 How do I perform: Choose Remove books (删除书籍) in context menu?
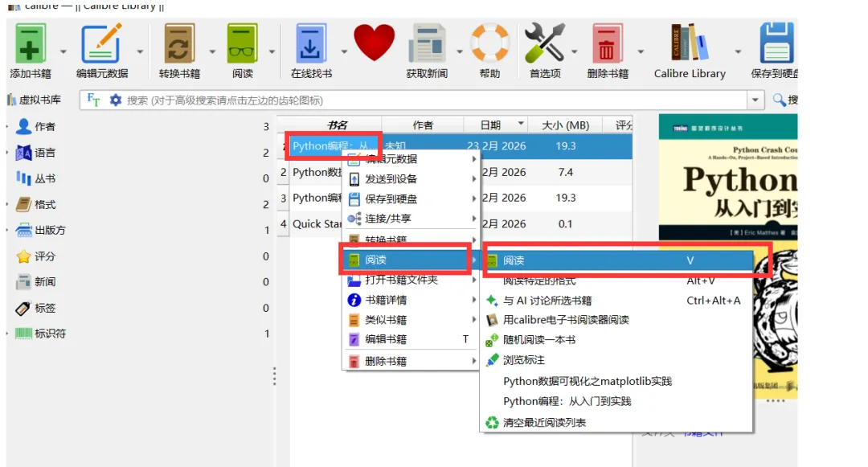click(411, 362)
